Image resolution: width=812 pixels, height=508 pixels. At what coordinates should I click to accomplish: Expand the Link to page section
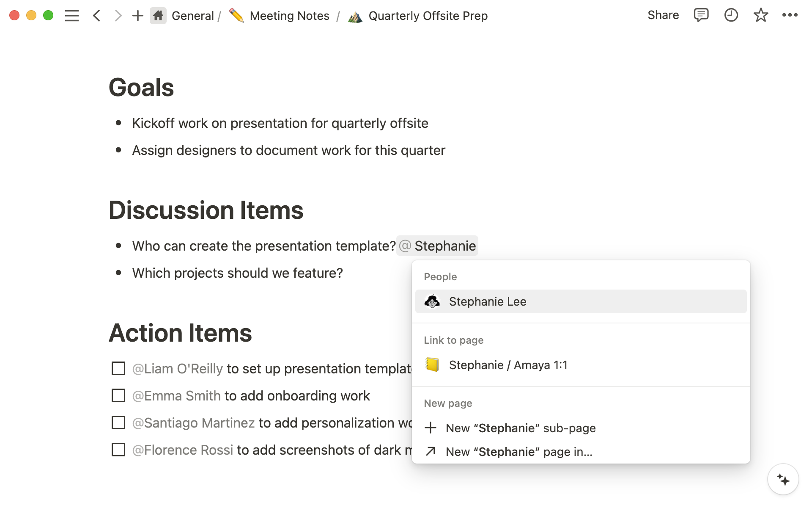click(453, 340)
